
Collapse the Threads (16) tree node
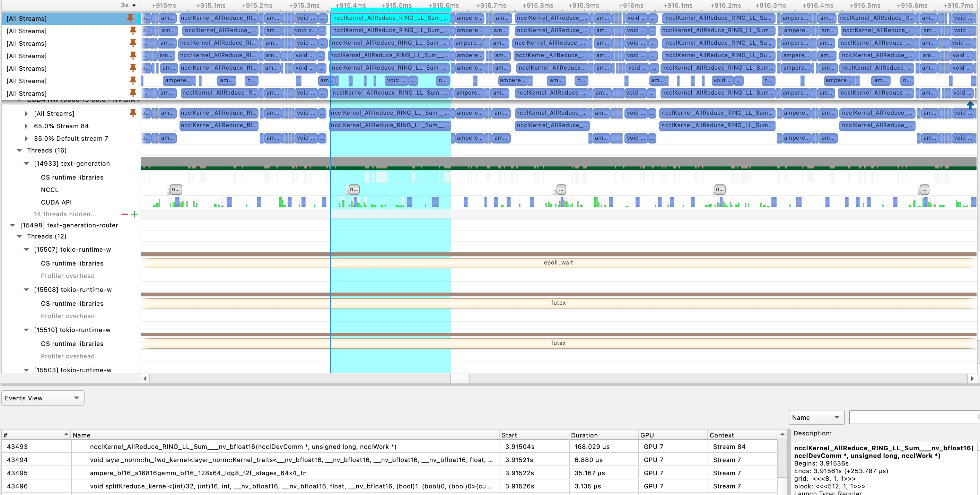coord(19,150)
